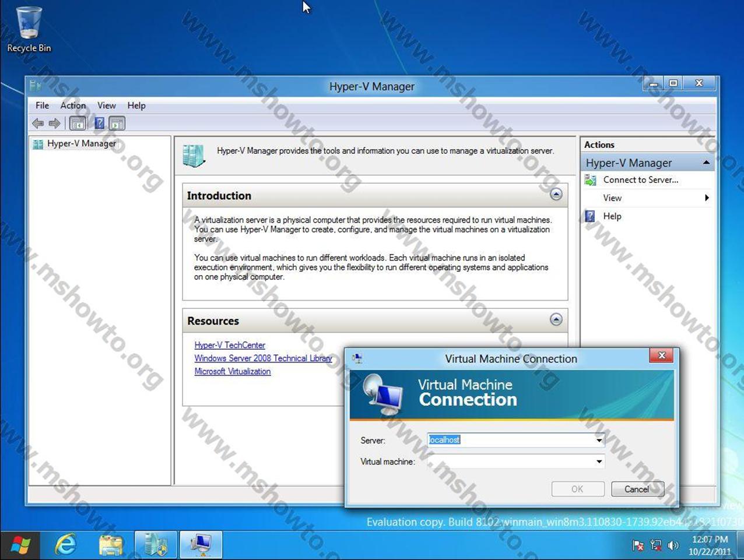Open the Hyper-V TechCenter link
The height and width of the screenshot is (560, 744).
[x=230, y=345]
